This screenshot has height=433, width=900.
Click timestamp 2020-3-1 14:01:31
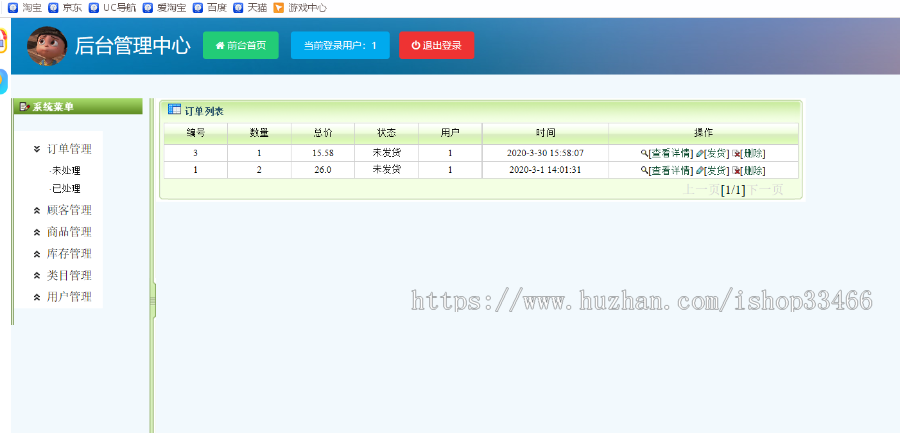[545, 170]
